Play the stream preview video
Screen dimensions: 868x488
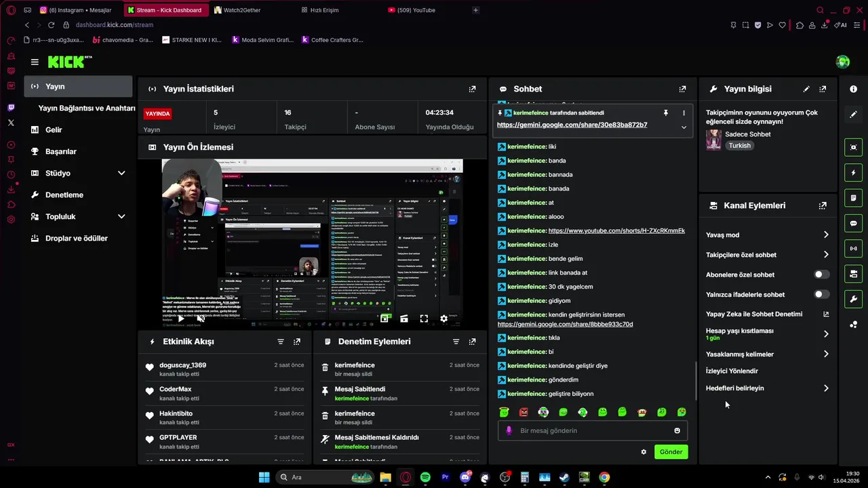[180, 319]
